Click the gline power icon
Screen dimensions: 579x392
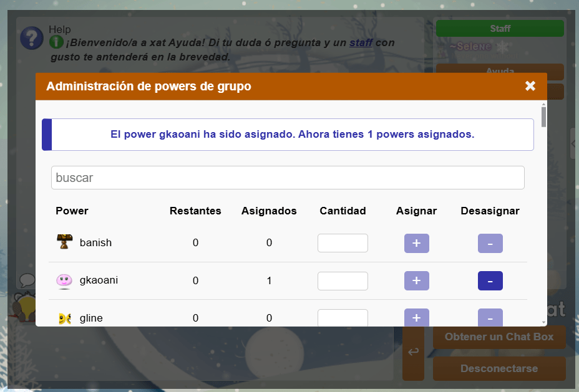click(64, 318)
